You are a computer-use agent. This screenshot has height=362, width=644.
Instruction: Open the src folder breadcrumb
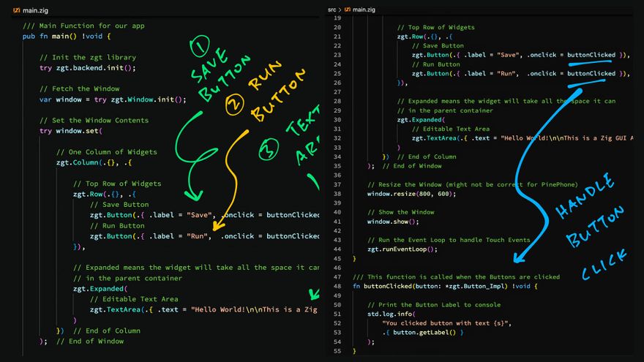click(x=332, y=10)
